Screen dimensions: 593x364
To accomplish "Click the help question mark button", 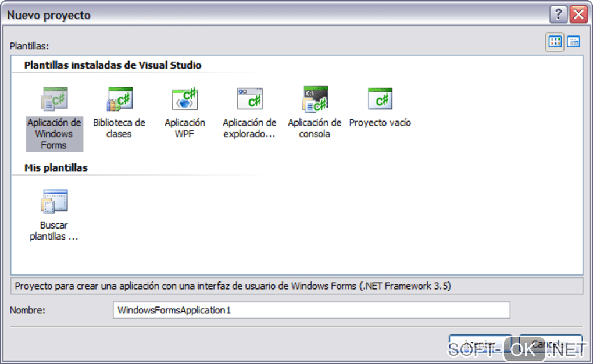I will 558,15.
